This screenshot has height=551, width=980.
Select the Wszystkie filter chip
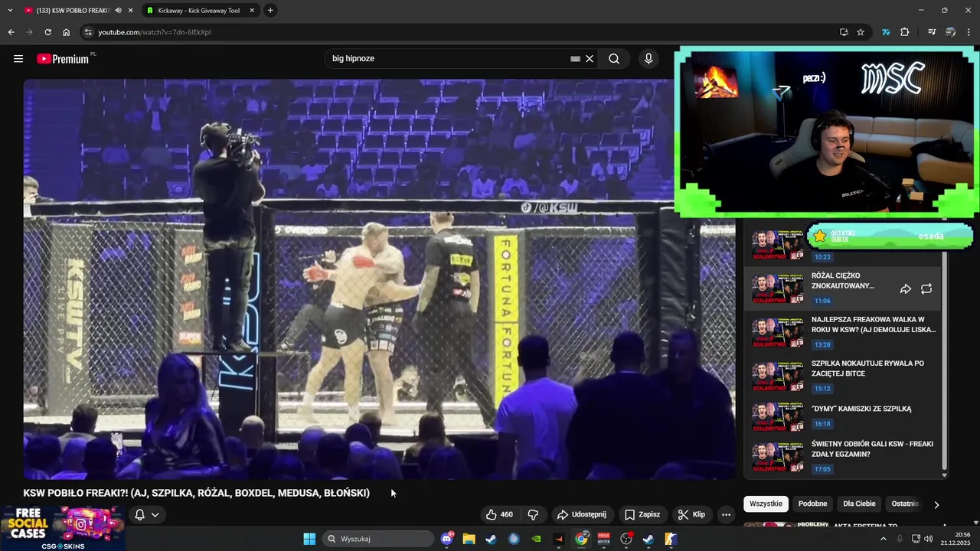click(x=766, y=504)
